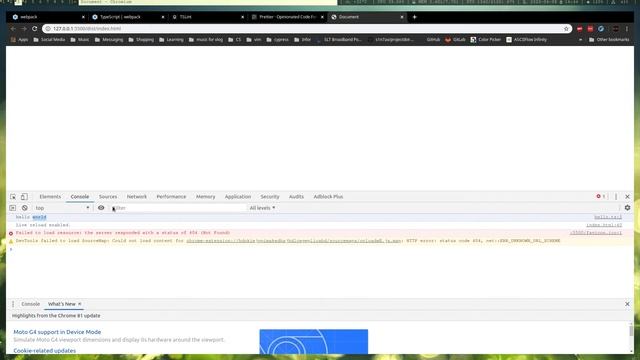Go back in browser history

(13, 29)
